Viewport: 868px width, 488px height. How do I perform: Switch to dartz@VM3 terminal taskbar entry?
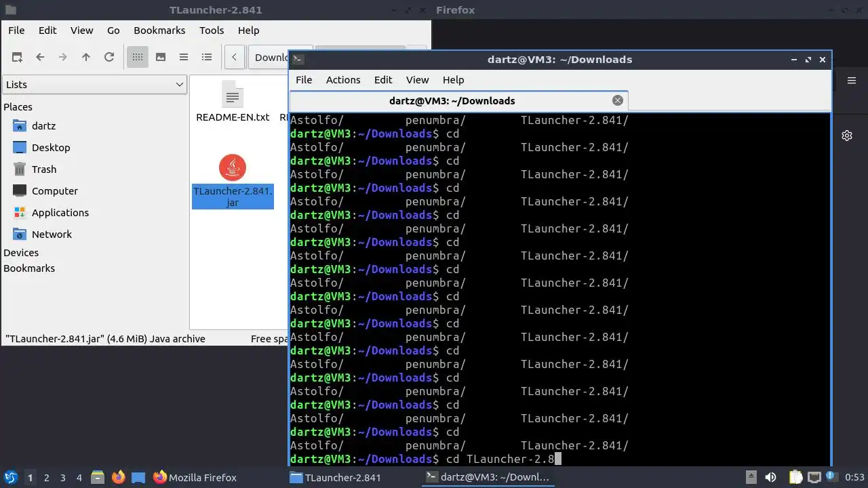point(488,478)
